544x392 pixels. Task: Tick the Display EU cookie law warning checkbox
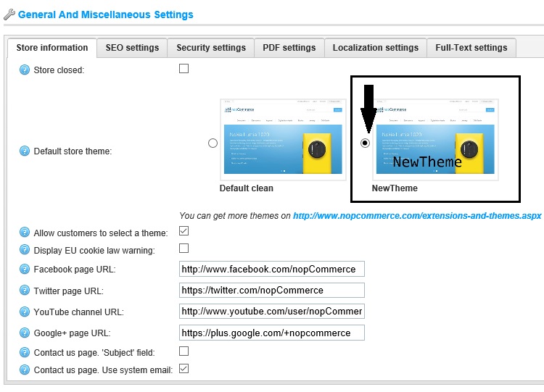click(184, 249)
